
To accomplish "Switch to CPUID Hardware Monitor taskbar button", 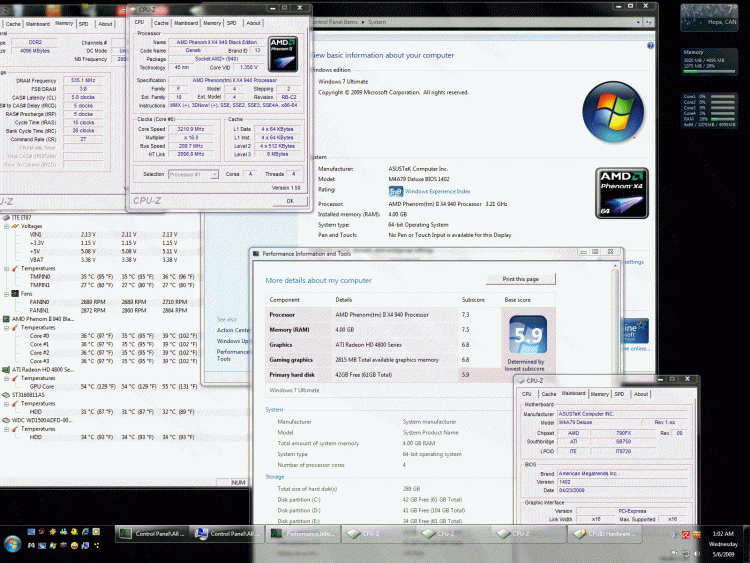I will click(603, 534).
